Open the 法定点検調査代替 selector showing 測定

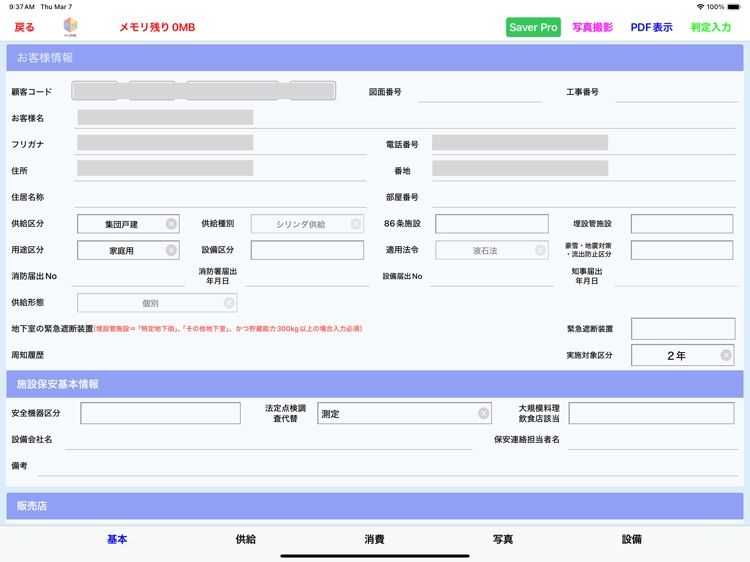click(x=404, y=413)
